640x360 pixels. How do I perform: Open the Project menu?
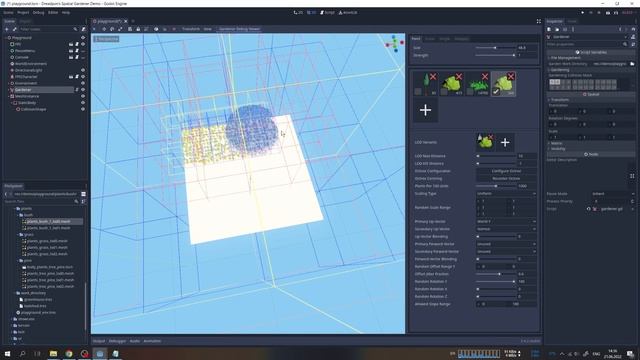pos(23,13)
